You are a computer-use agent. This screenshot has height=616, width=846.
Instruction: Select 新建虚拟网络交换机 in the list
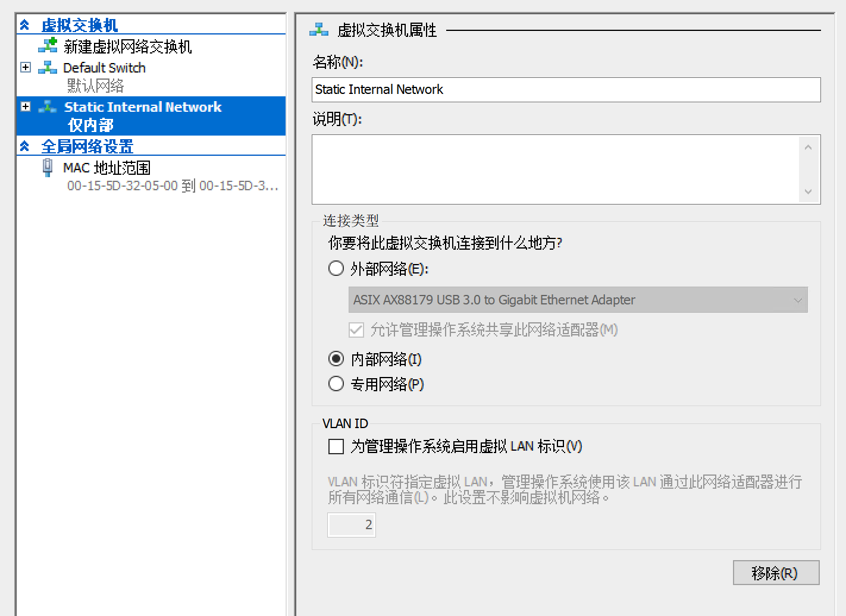pyautogui.click(x=127, y=46)
